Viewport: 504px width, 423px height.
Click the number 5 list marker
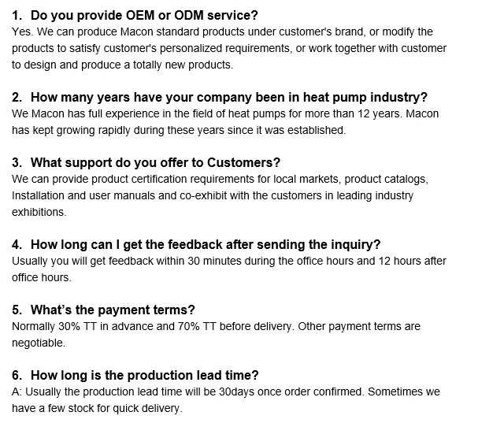(17, 310)
